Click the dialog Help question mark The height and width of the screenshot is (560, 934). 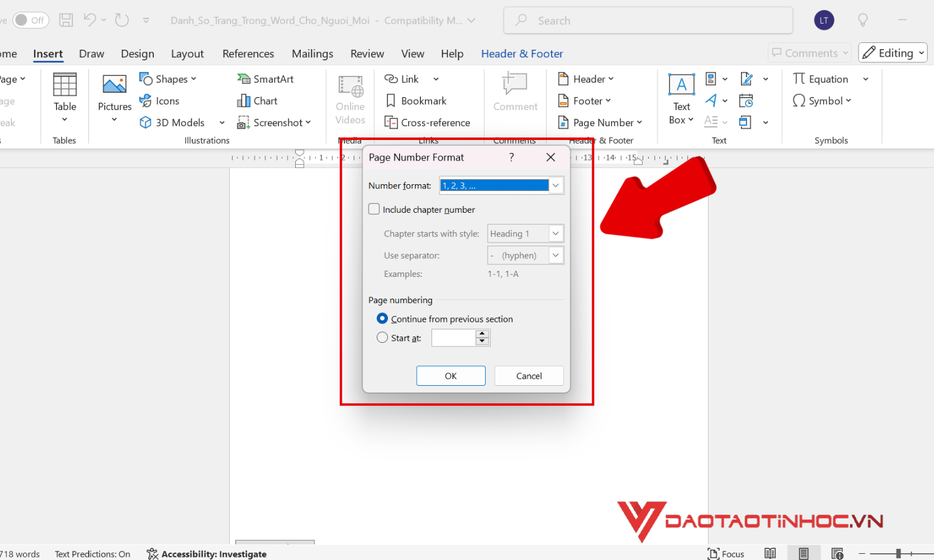pyautogui.click(x=511, y=157)
